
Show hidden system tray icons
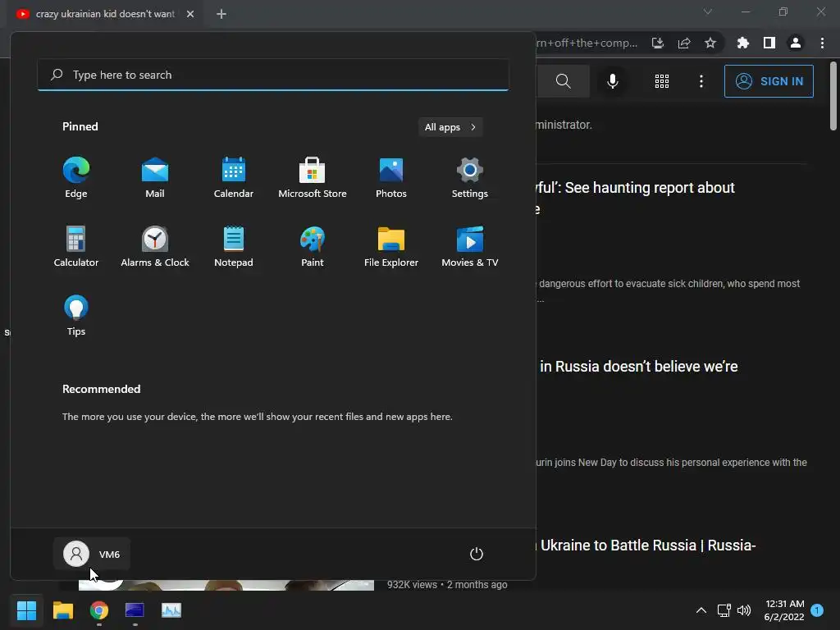coord(701,610)
